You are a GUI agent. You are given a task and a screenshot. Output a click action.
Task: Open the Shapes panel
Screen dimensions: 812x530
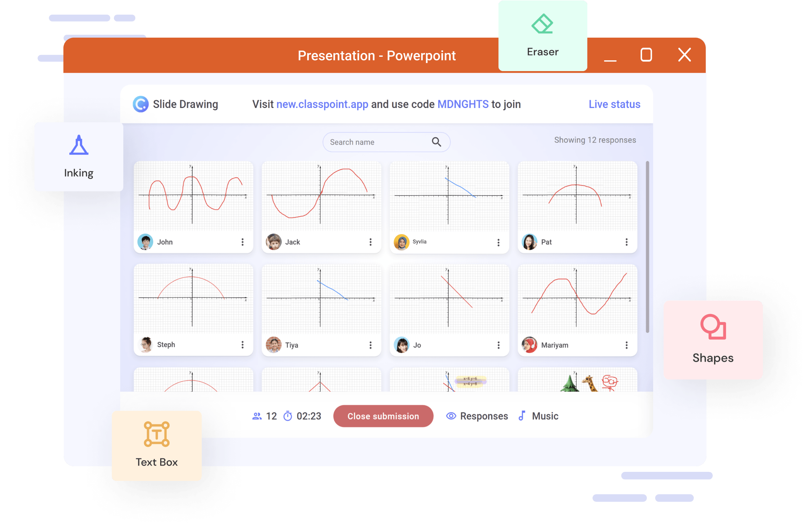click(x=713, y=340)
